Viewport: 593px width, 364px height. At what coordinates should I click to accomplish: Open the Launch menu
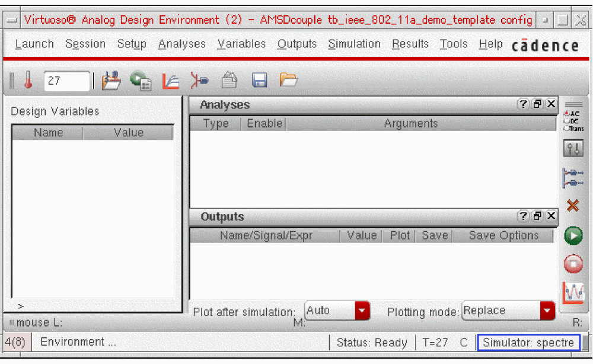click(34, 44)
